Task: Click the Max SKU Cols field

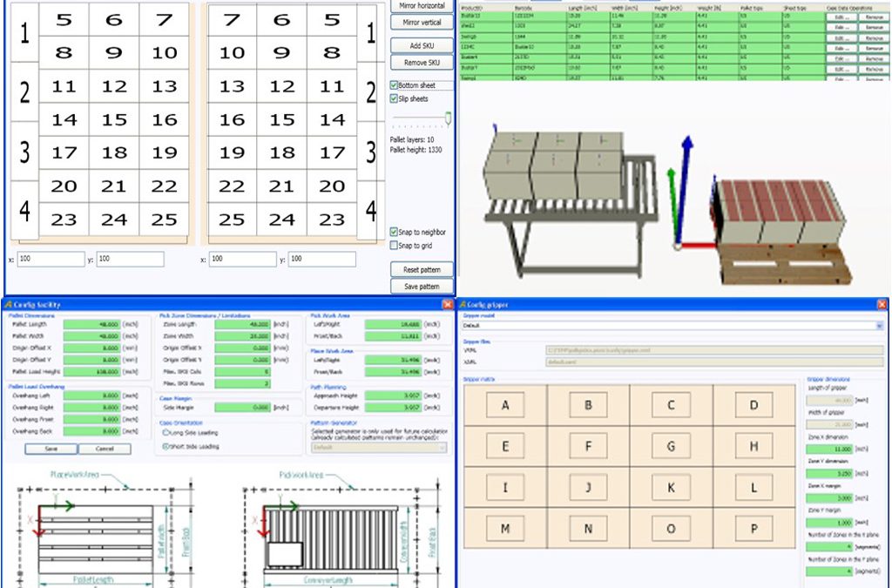Action: [x=242, y=372]
